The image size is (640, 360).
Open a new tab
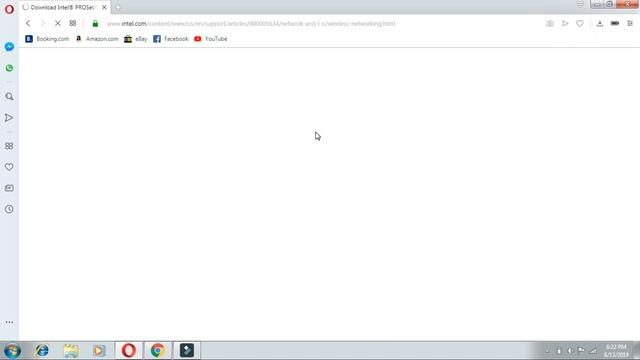[118, 7]
